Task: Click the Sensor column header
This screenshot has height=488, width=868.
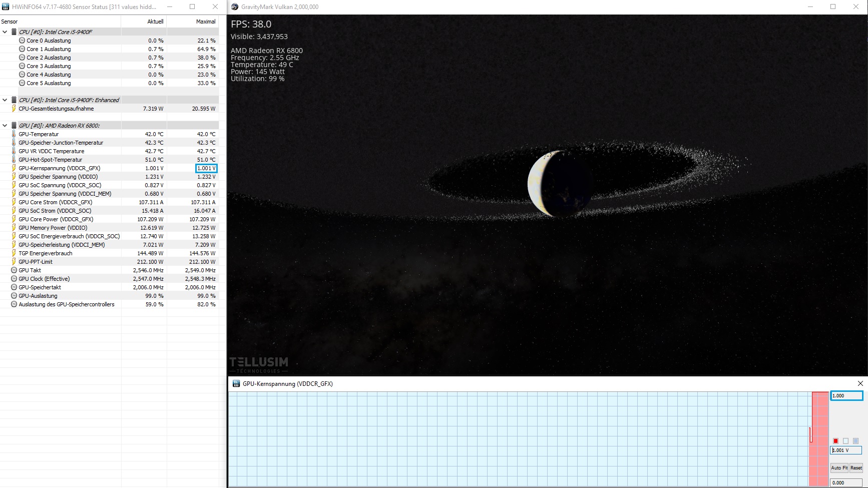Action: point(60,22)
